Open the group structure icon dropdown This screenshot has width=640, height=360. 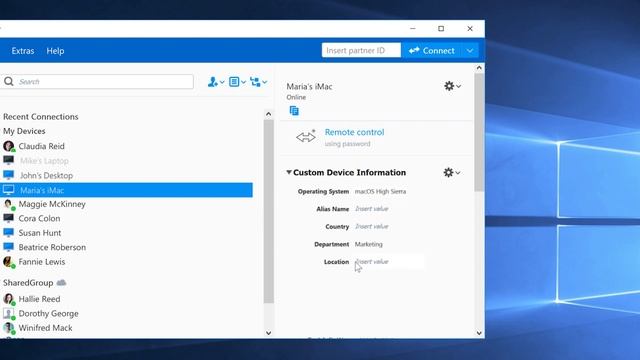[258, 82]
